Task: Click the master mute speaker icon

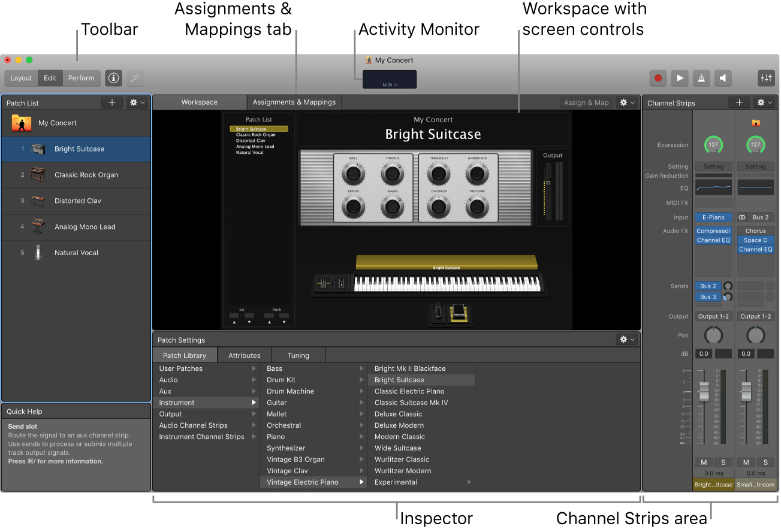Action: [723, 78]
